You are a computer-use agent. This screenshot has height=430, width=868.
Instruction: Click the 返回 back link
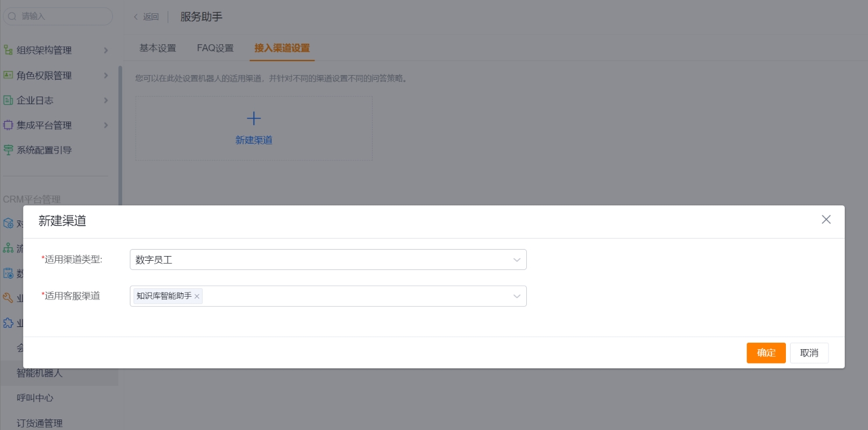pyautogui.click(x=146, y=17)
